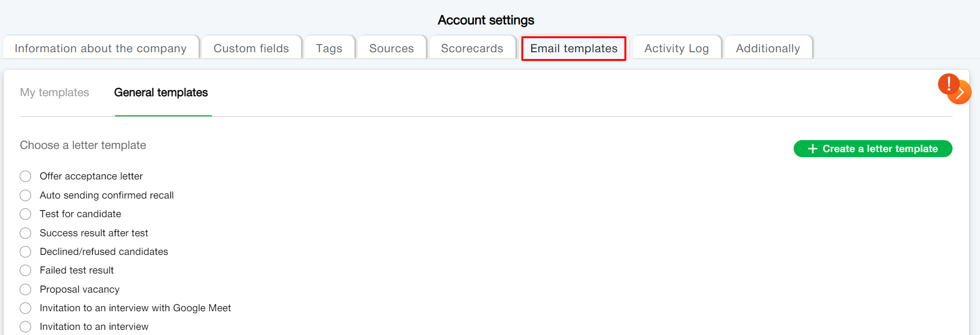Choose the Proposal vacancy radio option
The height and width of the screenshot is (335, 980).
25,290
